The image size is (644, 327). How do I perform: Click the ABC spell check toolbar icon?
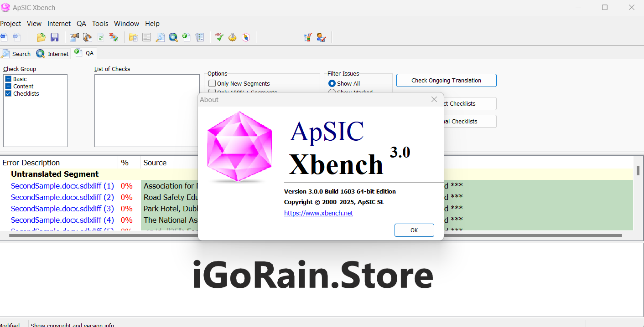(219, 37)
